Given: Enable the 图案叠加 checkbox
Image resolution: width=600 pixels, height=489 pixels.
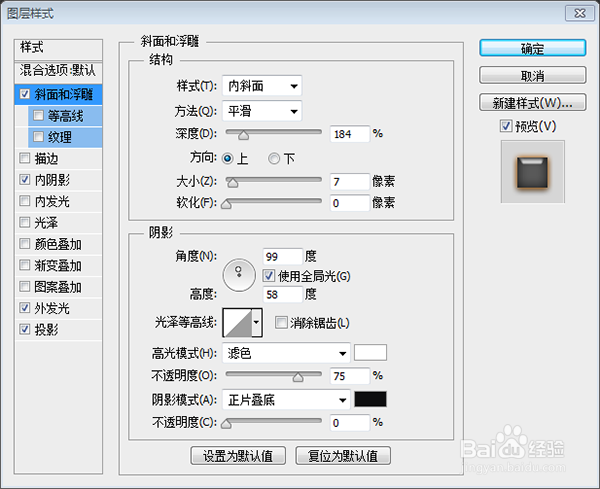Looking at the screenshot, I should pos(25,287).
